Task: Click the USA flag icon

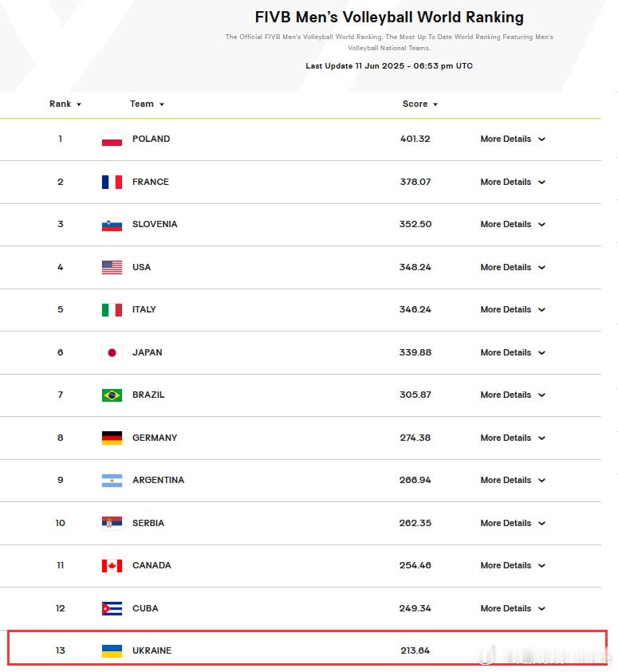Action: tap(112, 267)
